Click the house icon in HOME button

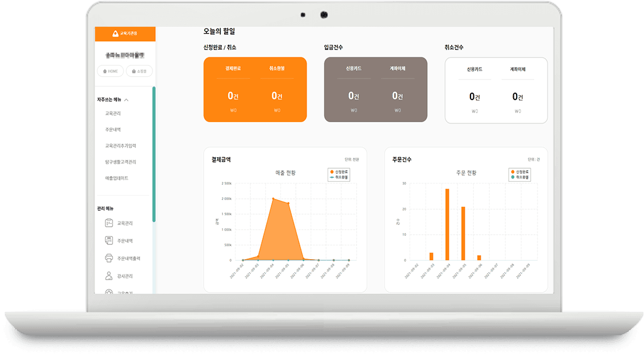(105, 72)
